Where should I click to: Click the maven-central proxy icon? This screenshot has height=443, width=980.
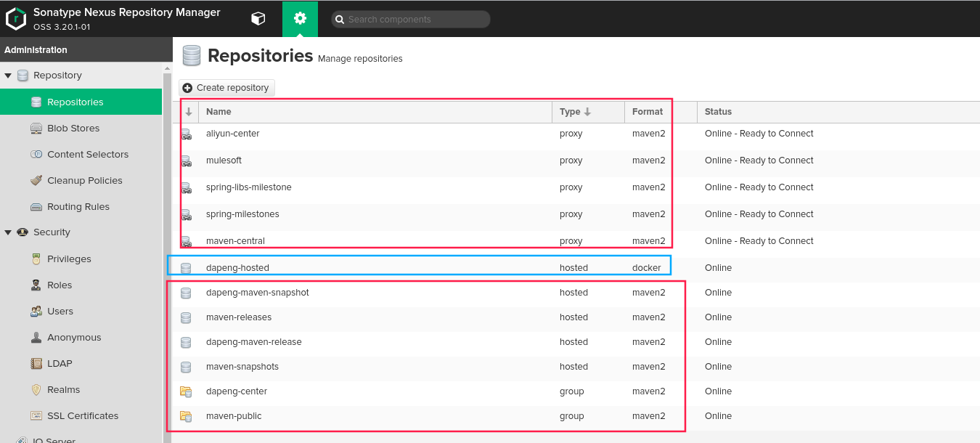[x=186, y=241]
